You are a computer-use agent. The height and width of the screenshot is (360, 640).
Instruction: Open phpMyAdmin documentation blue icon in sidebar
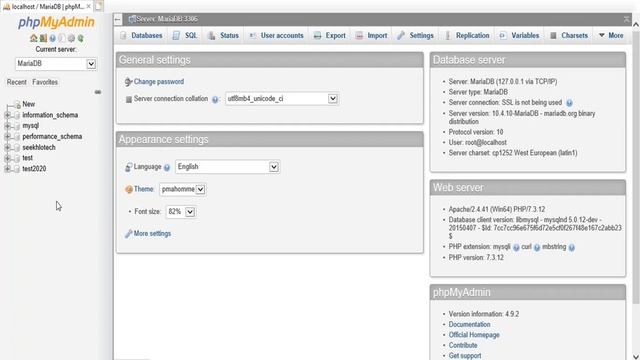click(x=53, y=38)
